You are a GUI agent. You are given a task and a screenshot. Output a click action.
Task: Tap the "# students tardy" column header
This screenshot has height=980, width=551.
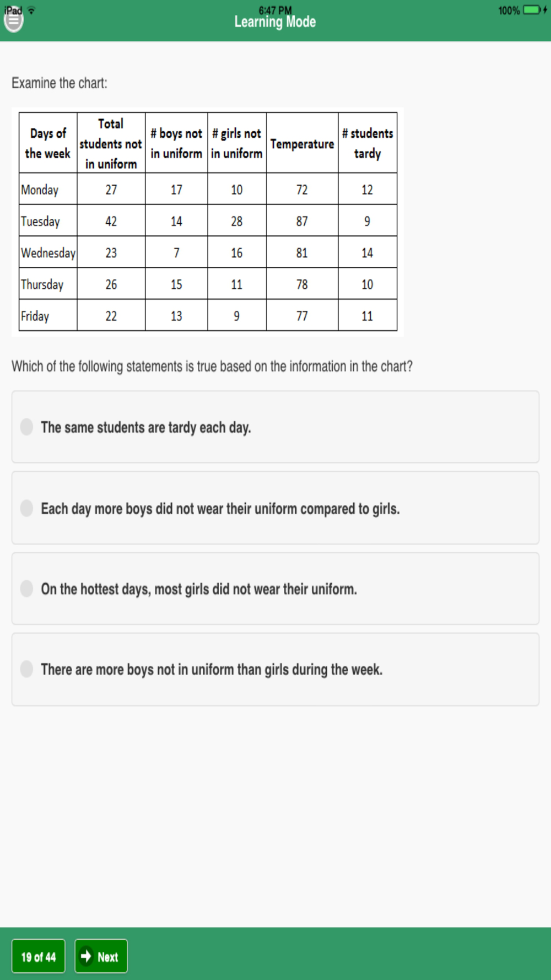pos(368,143)
